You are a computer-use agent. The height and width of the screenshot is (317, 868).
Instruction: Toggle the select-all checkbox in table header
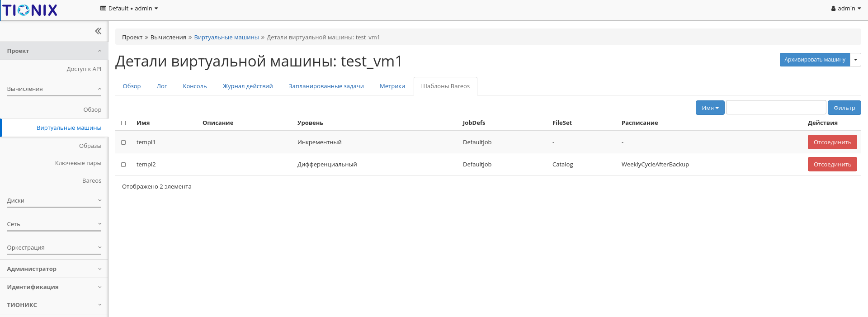point(123,123)
